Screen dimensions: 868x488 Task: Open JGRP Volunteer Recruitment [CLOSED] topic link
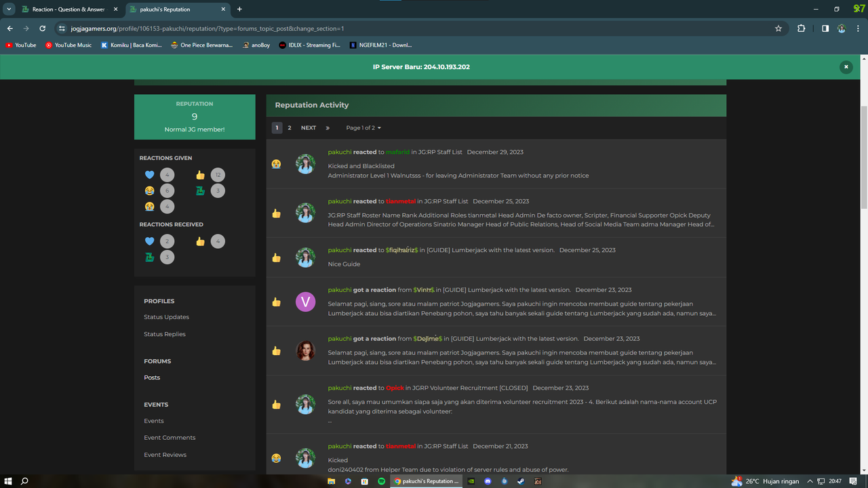[469, 388]
